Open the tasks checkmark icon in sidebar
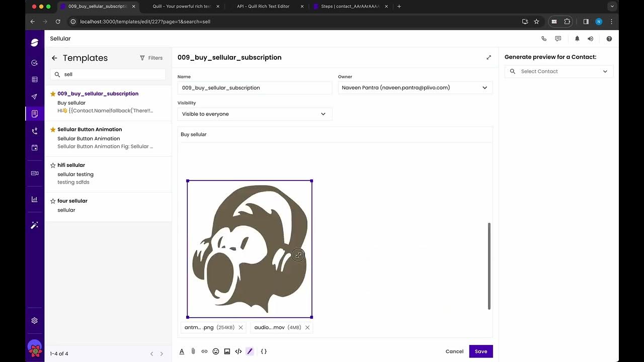The height and width of the screenshot is (362, 644). (x=35, y=63)
